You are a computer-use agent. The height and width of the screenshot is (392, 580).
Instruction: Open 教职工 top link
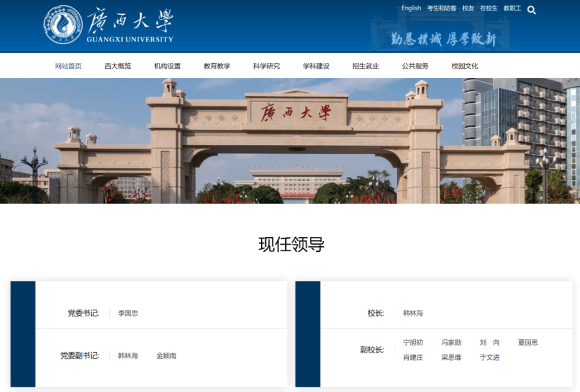pos(512,8)
